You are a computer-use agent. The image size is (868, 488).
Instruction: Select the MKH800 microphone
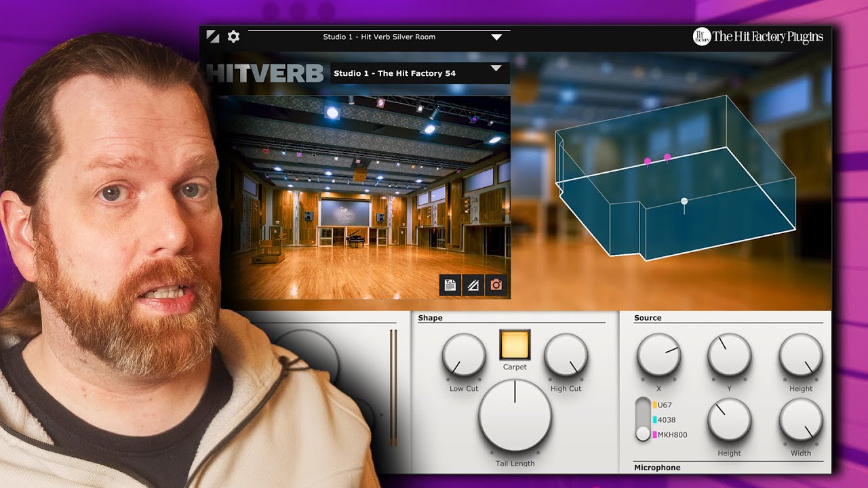click(670, 434)
